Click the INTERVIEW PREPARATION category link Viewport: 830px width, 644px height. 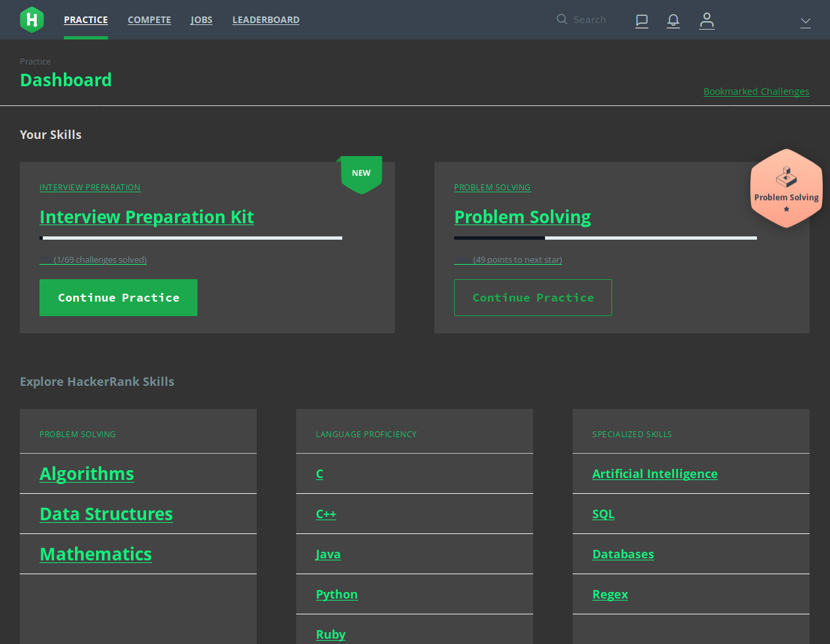[90, 188]
